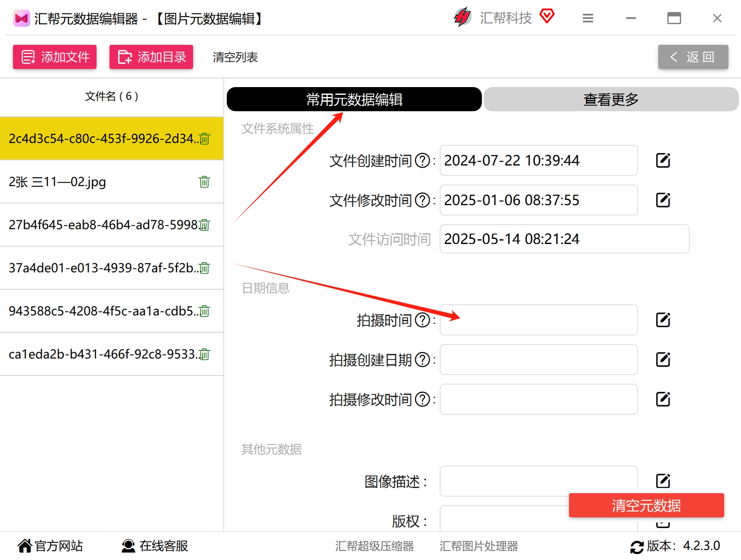Select file 37a4de01-e013-4939-87af-5f2b

click(x=112, y=268)
